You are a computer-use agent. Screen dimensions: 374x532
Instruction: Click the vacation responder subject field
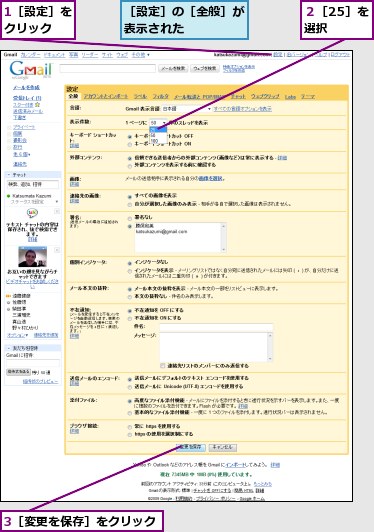click(x=216, y=327)
